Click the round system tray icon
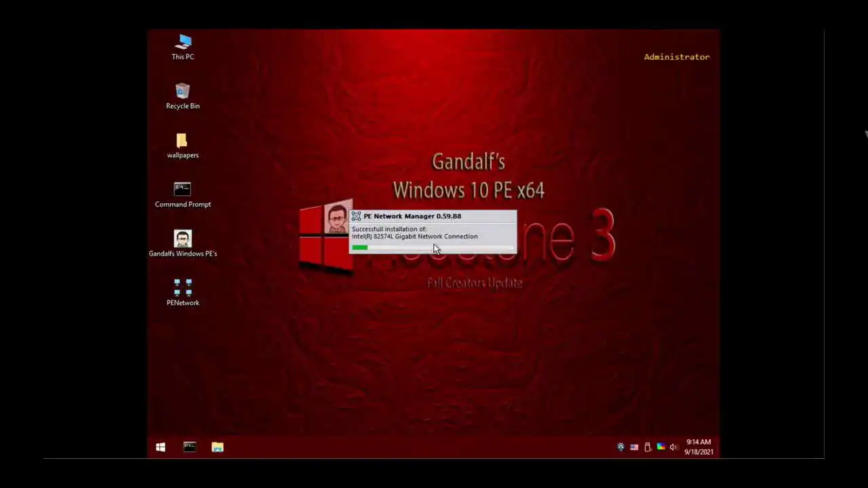 tap(620, 447)
